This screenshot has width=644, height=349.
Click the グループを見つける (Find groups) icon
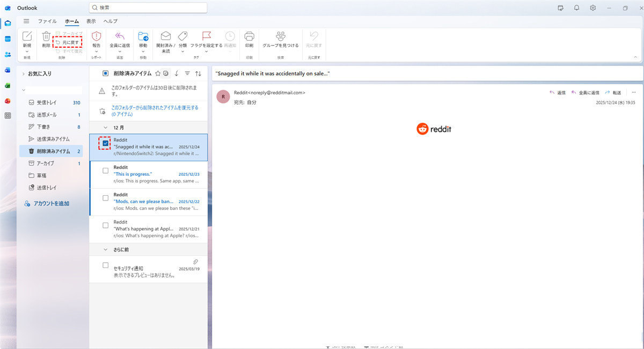coord(281,36)
